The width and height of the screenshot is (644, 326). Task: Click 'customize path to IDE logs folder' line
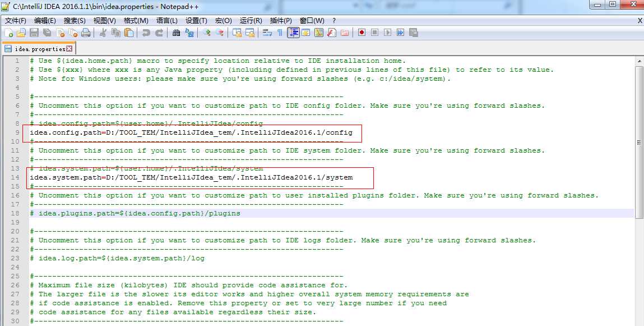pyautogui.click(x=283, y=241)
